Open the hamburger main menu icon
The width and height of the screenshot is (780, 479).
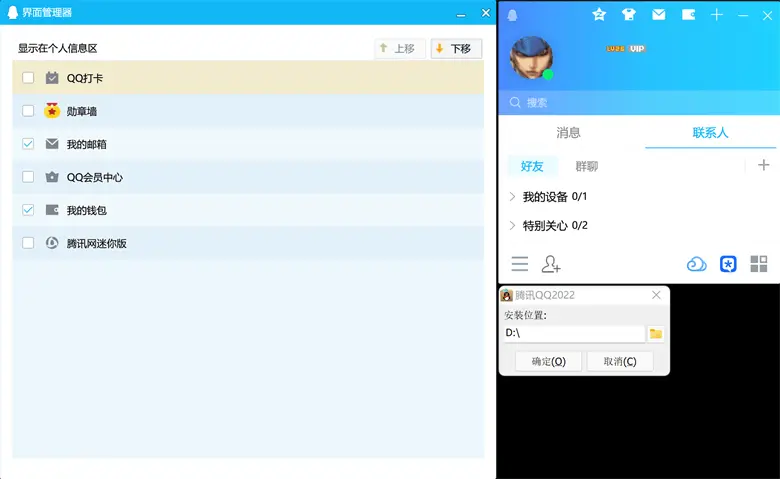[x=520, y=264]
